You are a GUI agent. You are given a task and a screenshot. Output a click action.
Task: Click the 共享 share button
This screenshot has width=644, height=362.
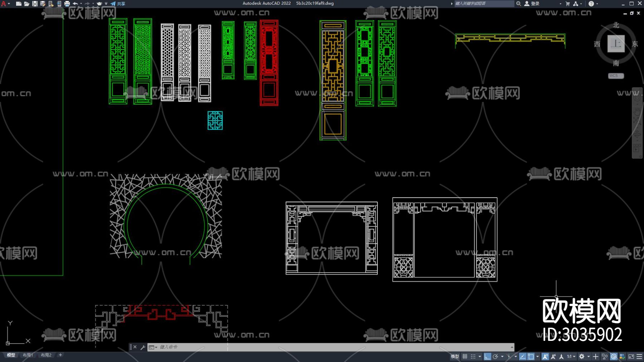pyautogui.click(x=118, y=4)
